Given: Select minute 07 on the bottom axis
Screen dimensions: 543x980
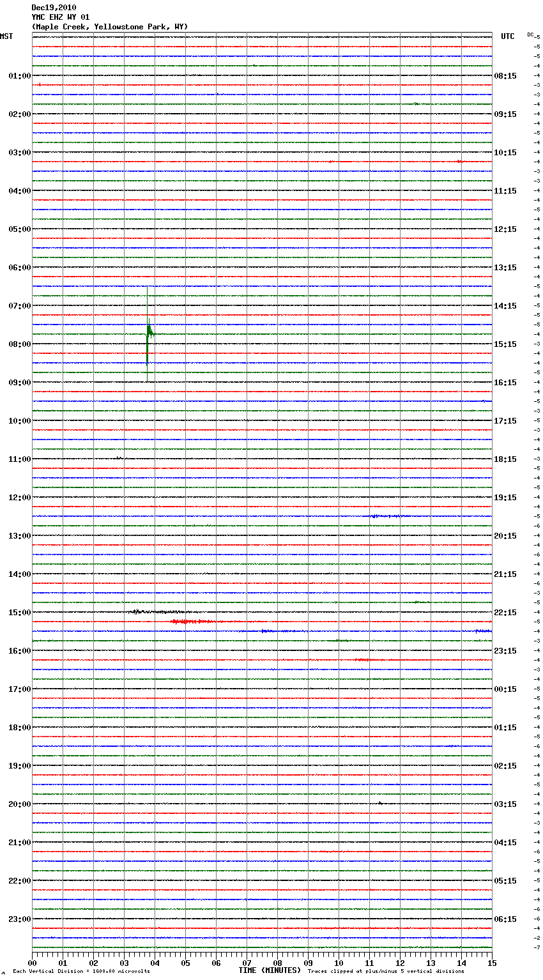Looking at the screenshot, I should (x=247, y=963).
